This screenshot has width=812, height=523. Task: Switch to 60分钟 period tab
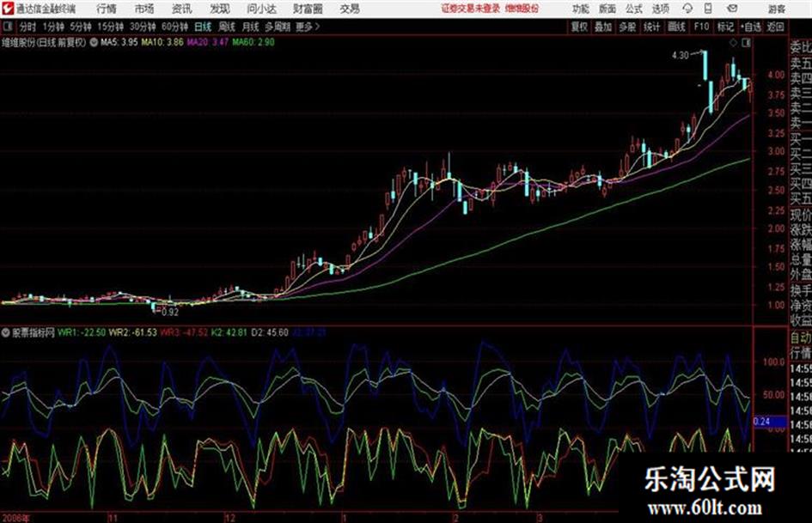174,27
